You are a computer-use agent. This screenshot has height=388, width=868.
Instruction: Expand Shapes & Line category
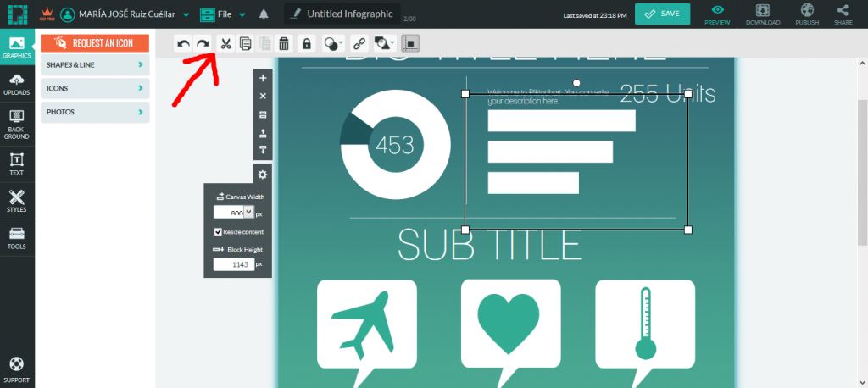(x=95, y=64)
